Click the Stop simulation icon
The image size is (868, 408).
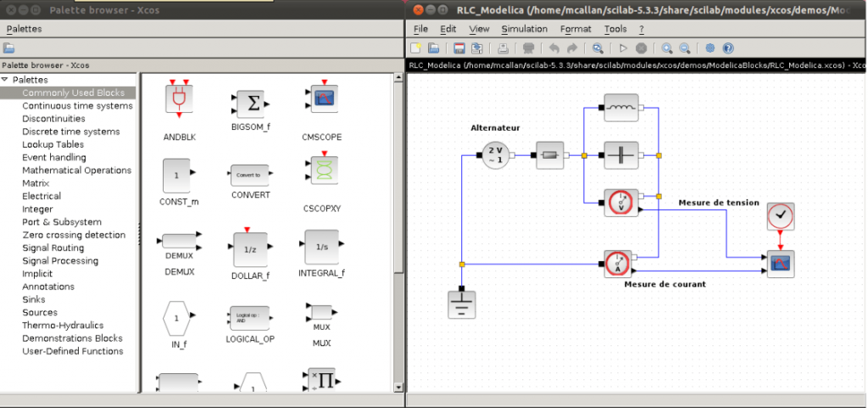641,48
